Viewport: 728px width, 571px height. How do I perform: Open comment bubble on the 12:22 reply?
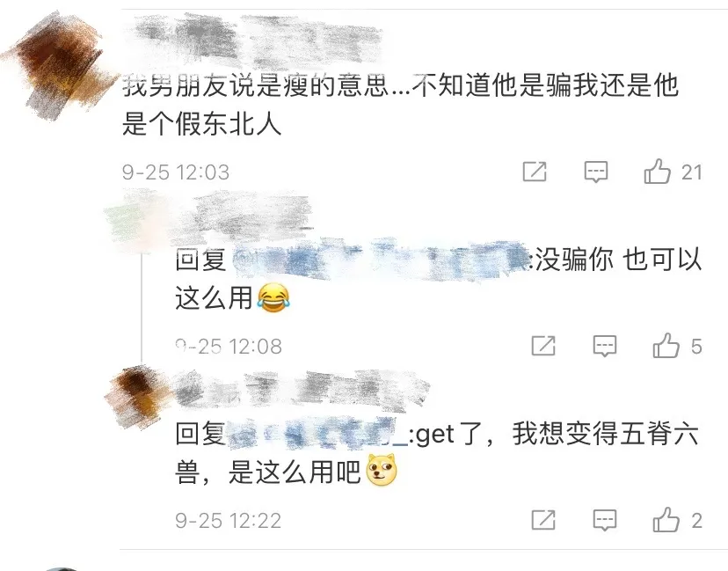click(605, 520)
